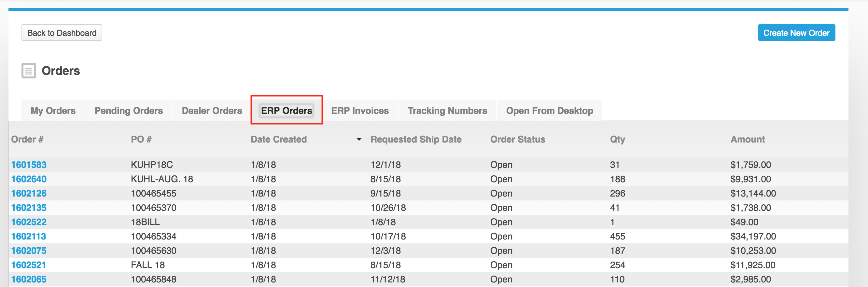Open order 1601583

click(x=29, y=165)
